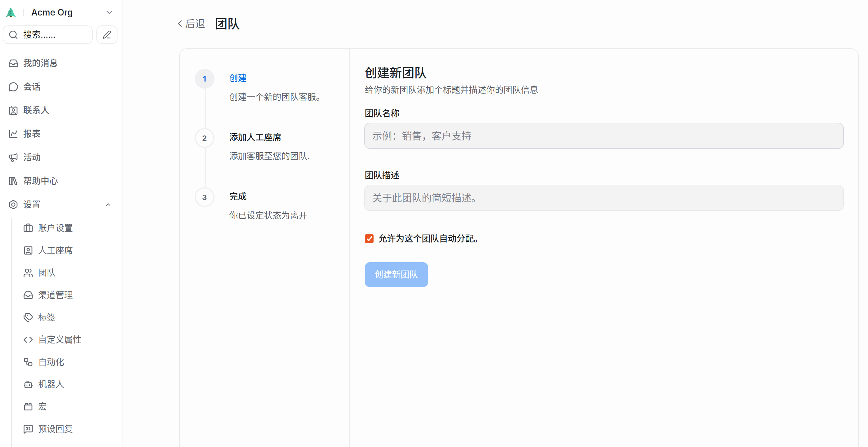Image resolution: width=868 pixels, height=447 pixels.
Task: Open Campaigns (活动) megaphone icon
Action: point(13,158)
